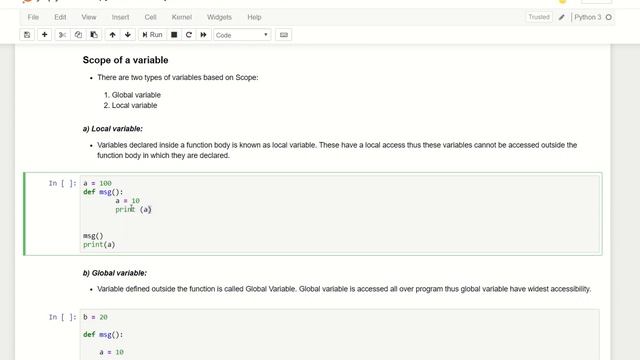Image resolution: width=640 pixels, height=360 pixels.
Task: Click into the code cell with b = 20
Action: click(340, 335)
